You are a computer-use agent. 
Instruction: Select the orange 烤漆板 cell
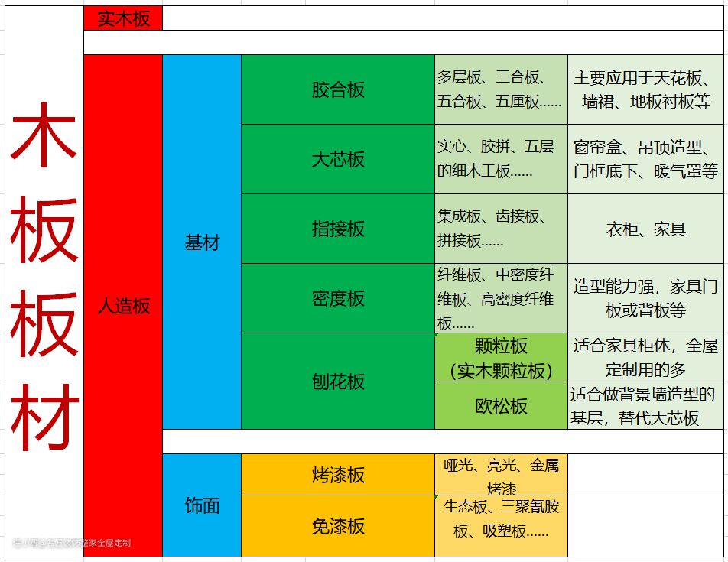338,475
